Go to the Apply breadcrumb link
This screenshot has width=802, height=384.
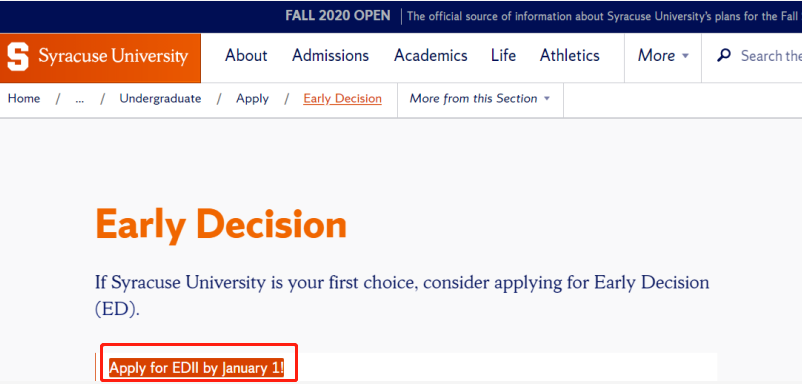(252, 99)
